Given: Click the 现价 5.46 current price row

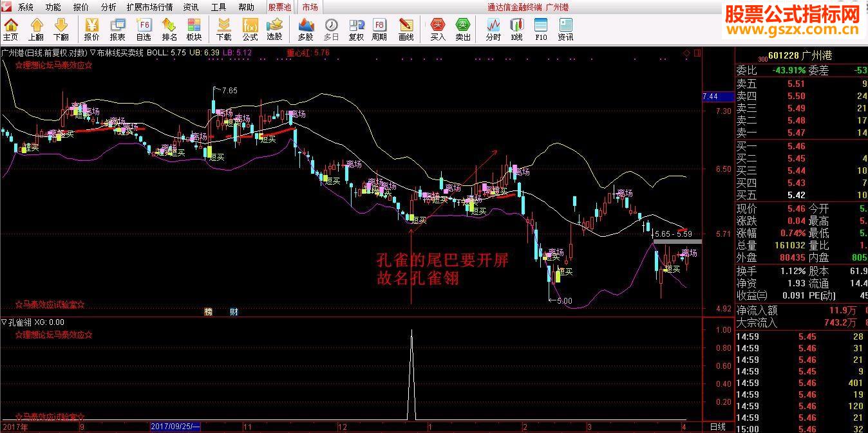Looking at the screenshot, I should pos(771,209).
